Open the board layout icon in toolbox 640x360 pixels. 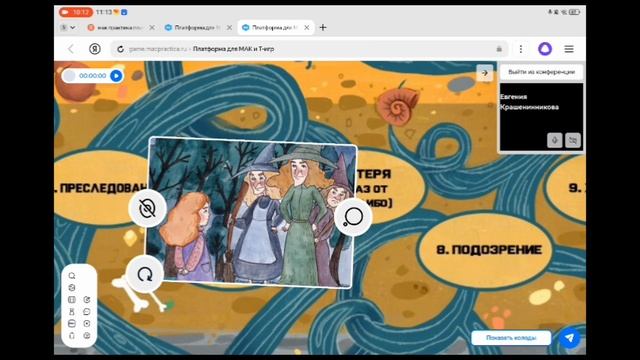tap(72, 300)
